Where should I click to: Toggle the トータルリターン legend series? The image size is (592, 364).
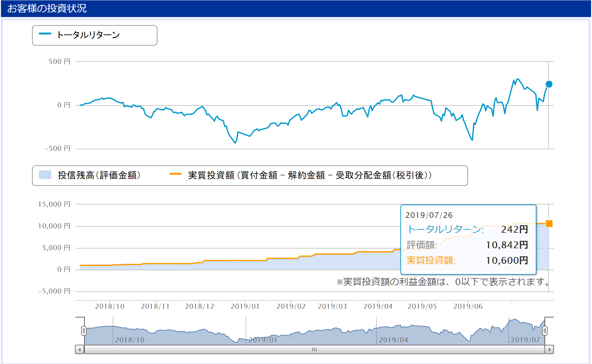(88, 35)
